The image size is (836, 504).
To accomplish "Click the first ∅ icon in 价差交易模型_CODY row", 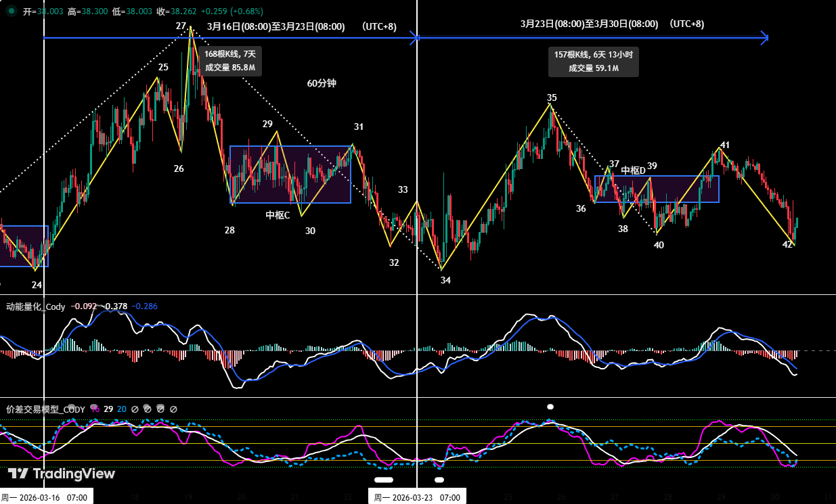I will point(135,409).
